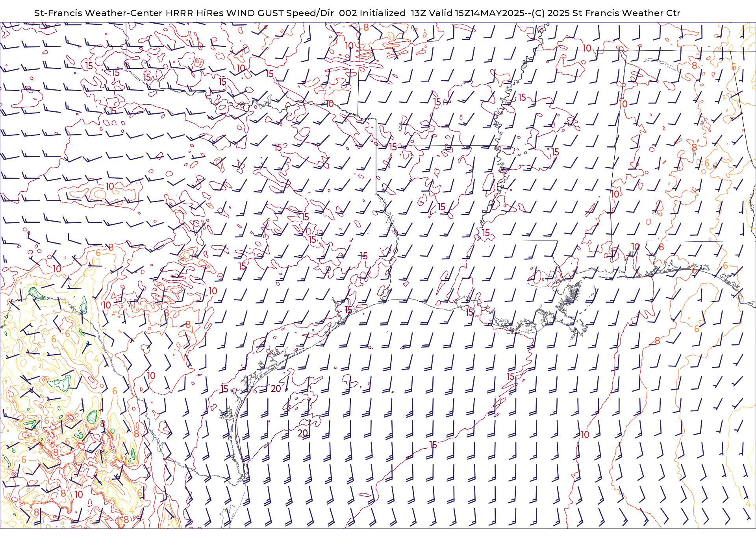Click the "Valid 15Z14MAY2025" timestamp in the title
756x551 pixels.
pos(477,13)
